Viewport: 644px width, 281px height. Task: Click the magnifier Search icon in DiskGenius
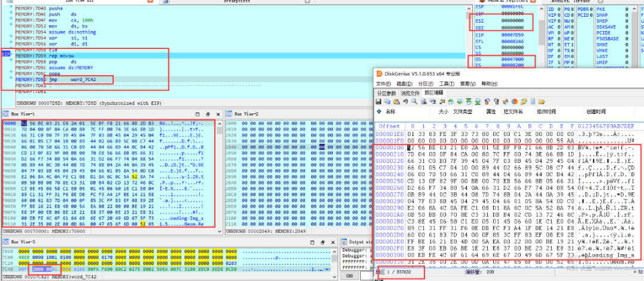414,101
